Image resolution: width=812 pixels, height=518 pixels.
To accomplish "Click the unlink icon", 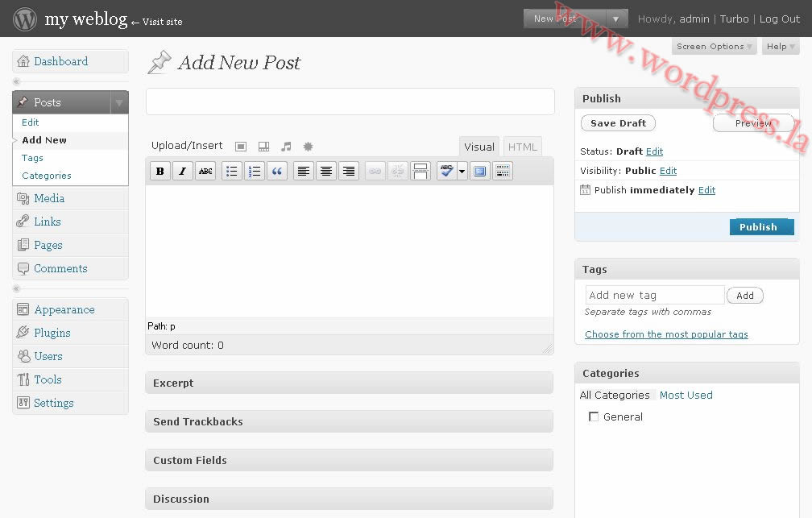I will 398,171.
